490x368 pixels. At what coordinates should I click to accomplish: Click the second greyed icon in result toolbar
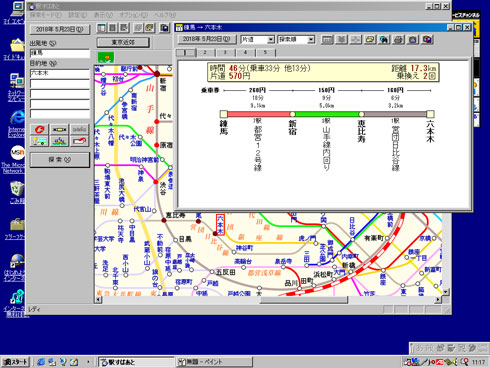pos(341,40)
